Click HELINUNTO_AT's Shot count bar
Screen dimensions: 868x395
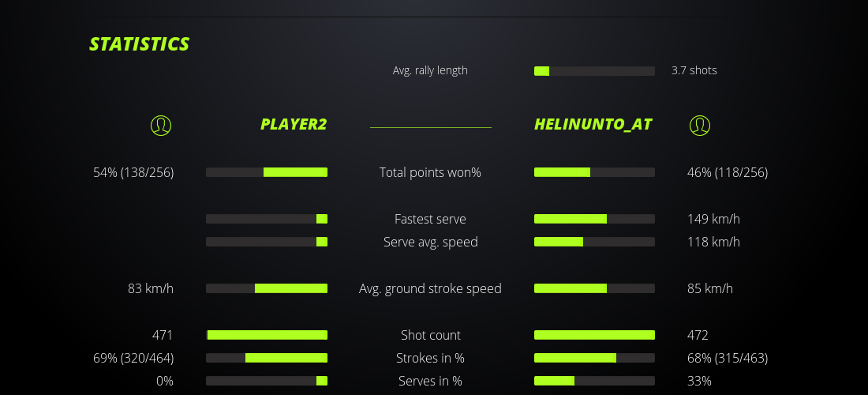(594, 335)
